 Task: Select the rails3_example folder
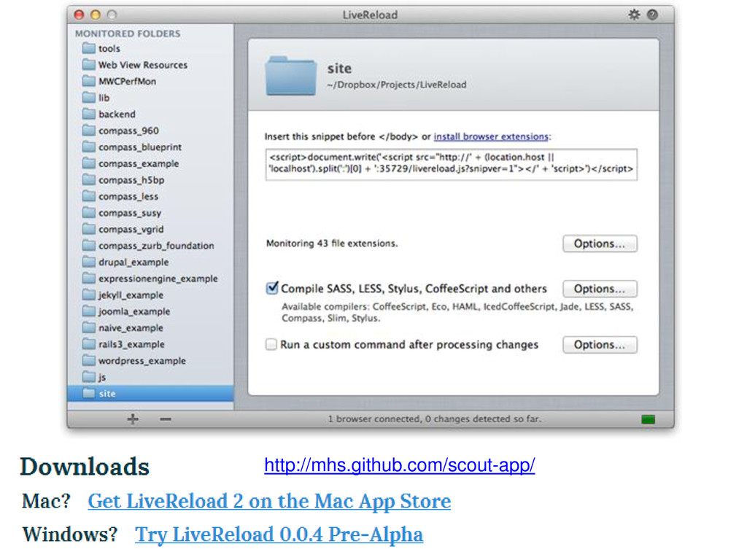coord(131,344)
